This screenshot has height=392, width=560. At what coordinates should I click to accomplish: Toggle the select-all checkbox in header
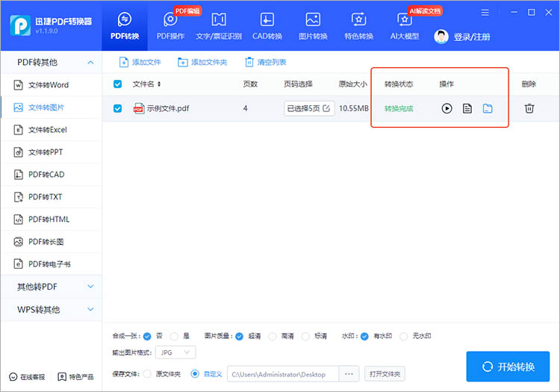(117, 84)
